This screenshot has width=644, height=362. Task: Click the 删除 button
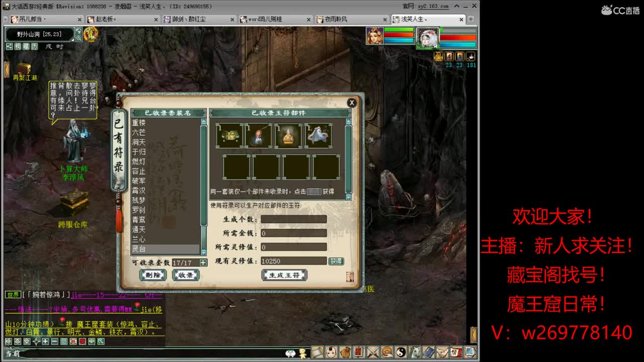tap(153, 275)
